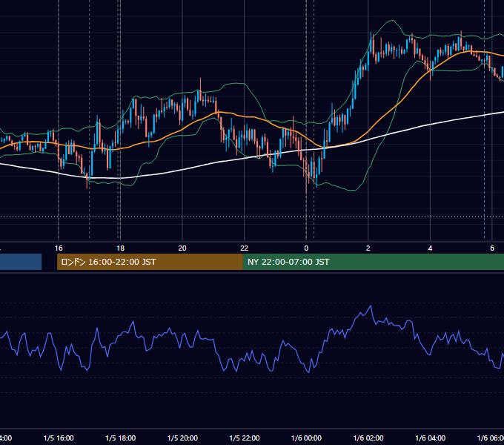This screenshot has height=445, width=504.
Task: Click the oscillator line's highest peak near 02:00
Action: tap(371, 306)
